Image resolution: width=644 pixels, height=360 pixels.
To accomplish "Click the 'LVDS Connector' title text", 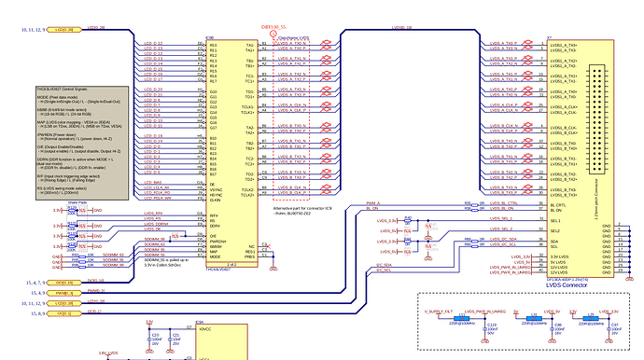I will pyautogui.click(x=567, y=284).
